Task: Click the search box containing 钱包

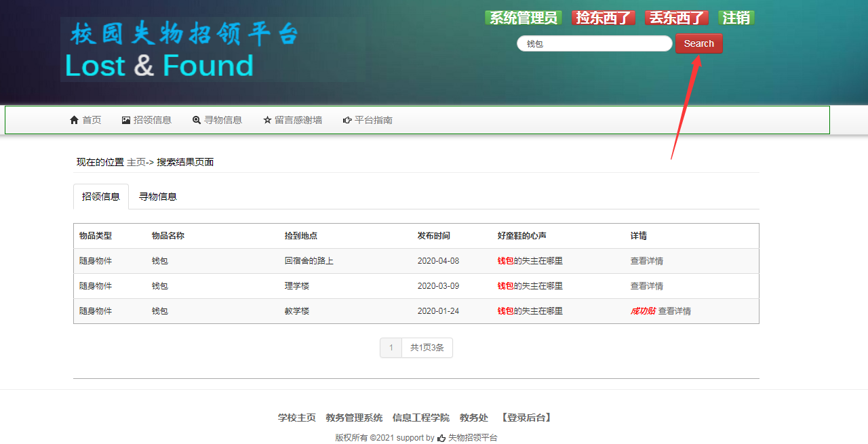Action: pyautogui.click(x=594, y=43)
